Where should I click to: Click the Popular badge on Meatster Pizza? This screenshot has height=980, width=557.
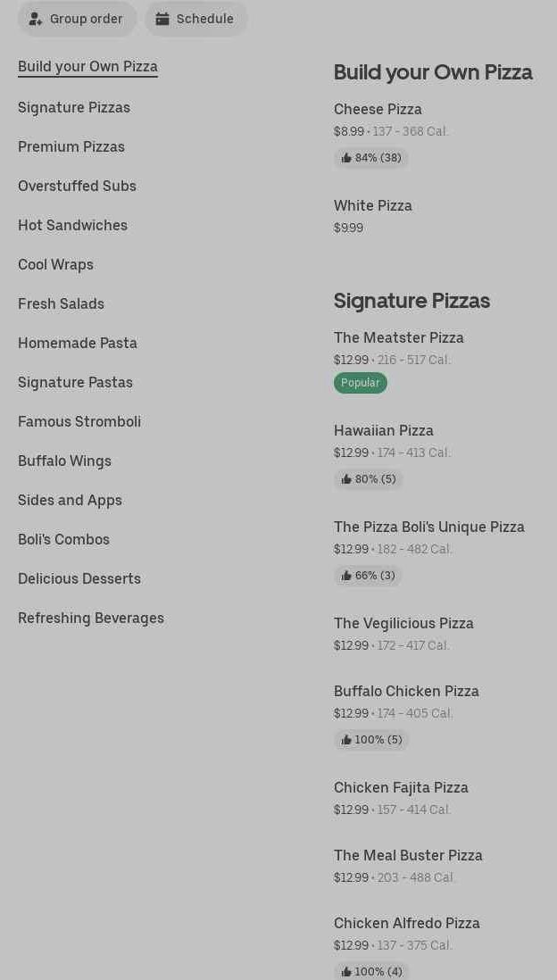[x=361, y=383]
